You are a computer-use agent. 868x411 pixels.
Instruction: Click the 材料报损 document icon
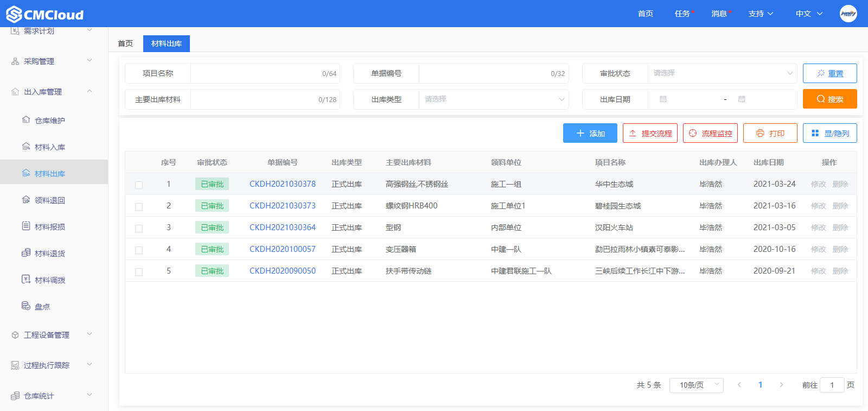(x=26, y=226)
